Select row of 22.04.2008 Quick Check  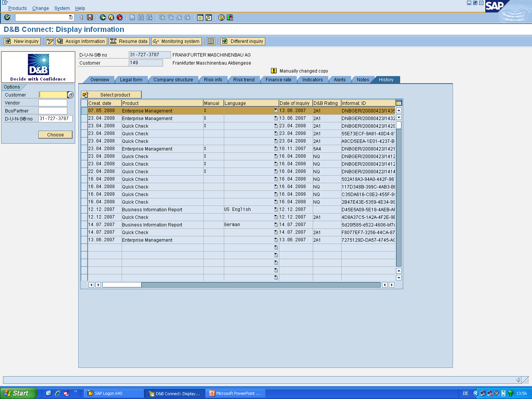pyautogui.click(x=84, y=171)
